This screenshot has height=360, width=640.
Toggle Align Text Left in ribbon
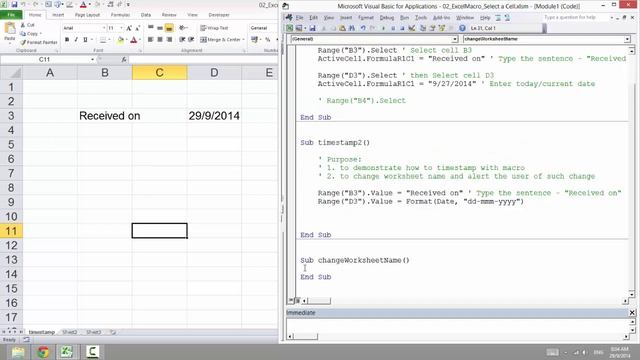[x=151, y=40]
